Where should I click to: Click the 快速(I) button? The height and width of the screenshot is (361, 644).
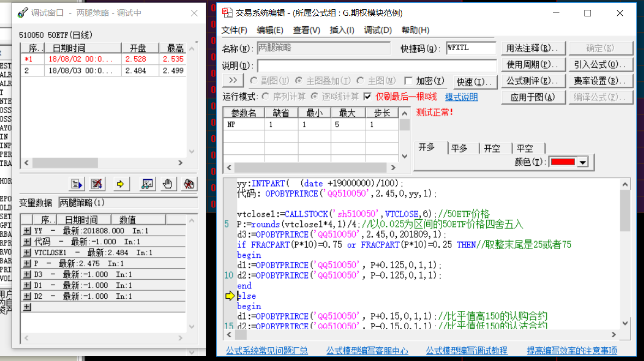pos(475,82)
